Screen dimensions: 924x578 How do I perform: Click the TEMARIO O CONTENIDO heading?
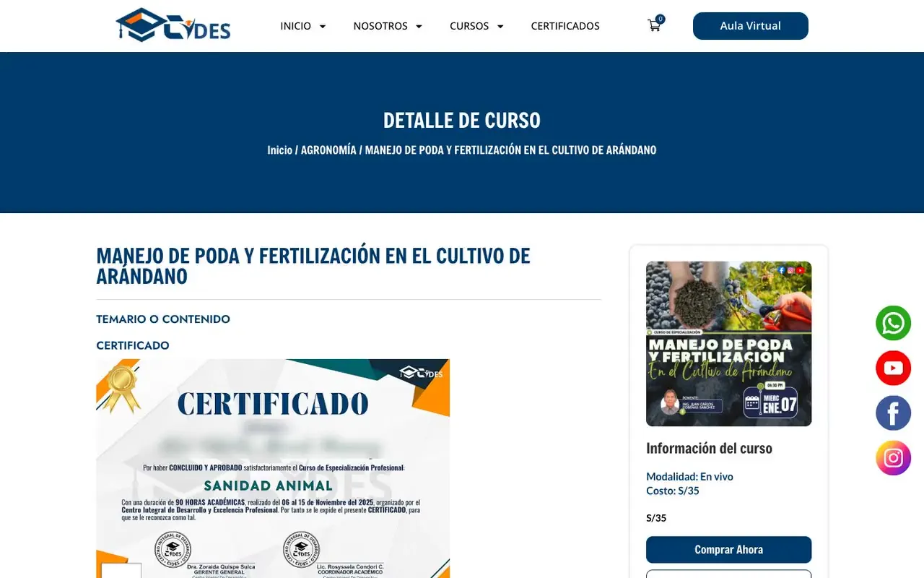coord(163,319)
